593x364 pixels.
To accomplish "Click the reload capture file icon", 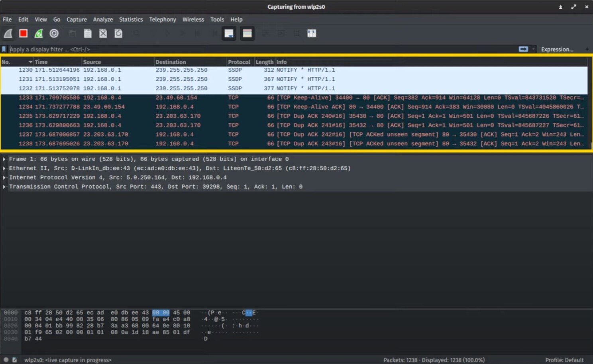I will point(118,33).
